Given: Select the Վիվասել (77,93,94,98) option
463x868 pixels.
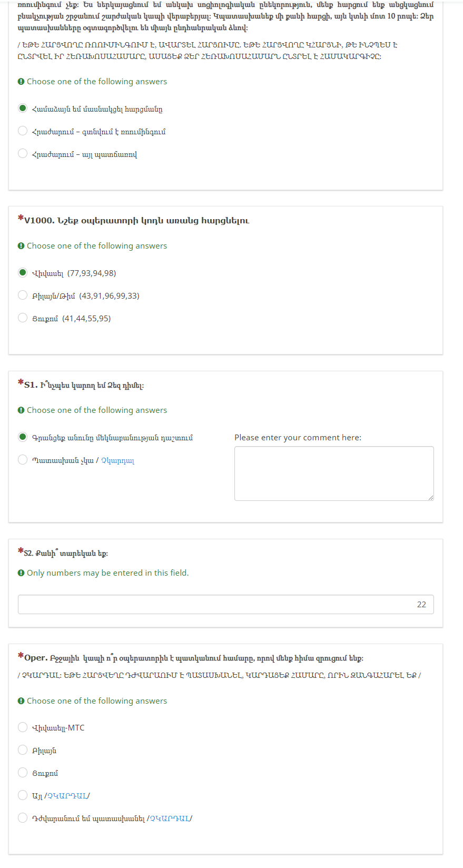Looking at the screenshot, I should 23,273.
